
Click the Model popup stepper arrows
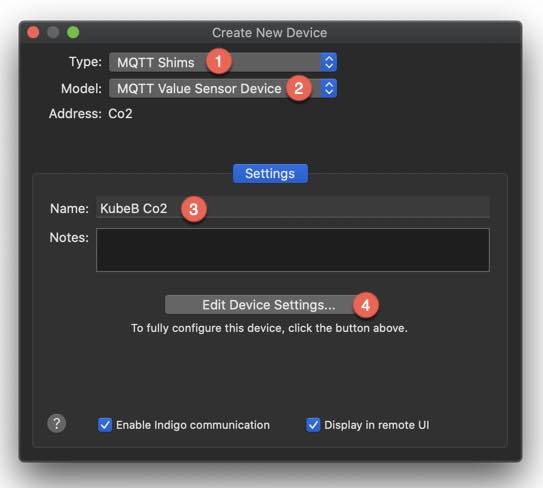[x=329, y=88]
